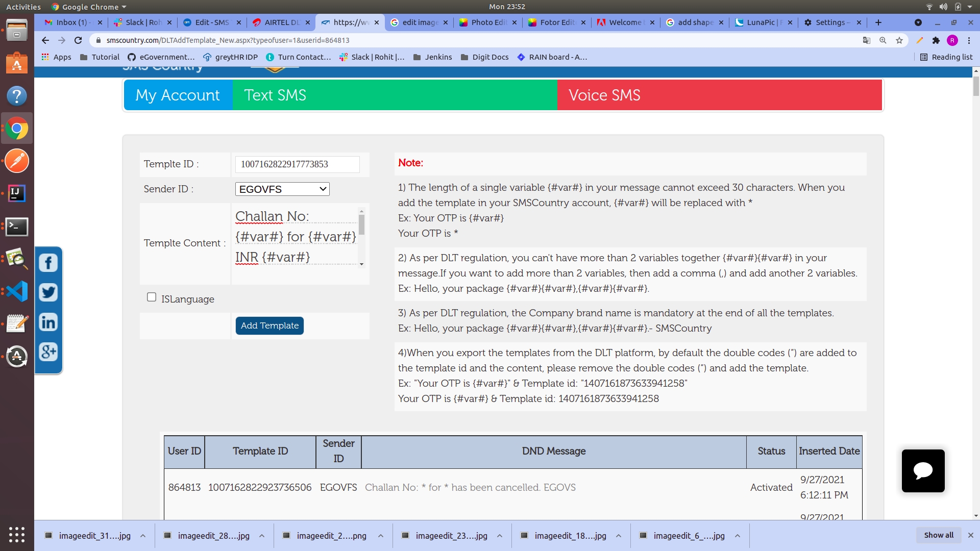980x551 pixels.
Task: Open the Voice SMS tab
Action: [x=604, y=95]
